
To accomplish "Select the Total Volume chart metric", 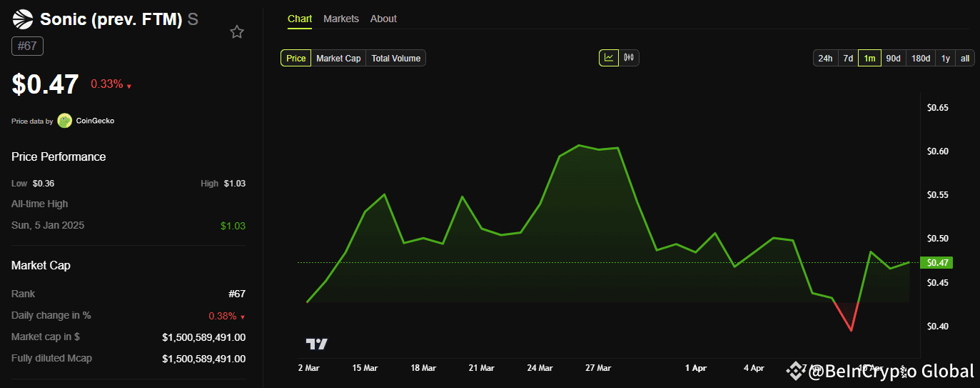I will point(395,58).
